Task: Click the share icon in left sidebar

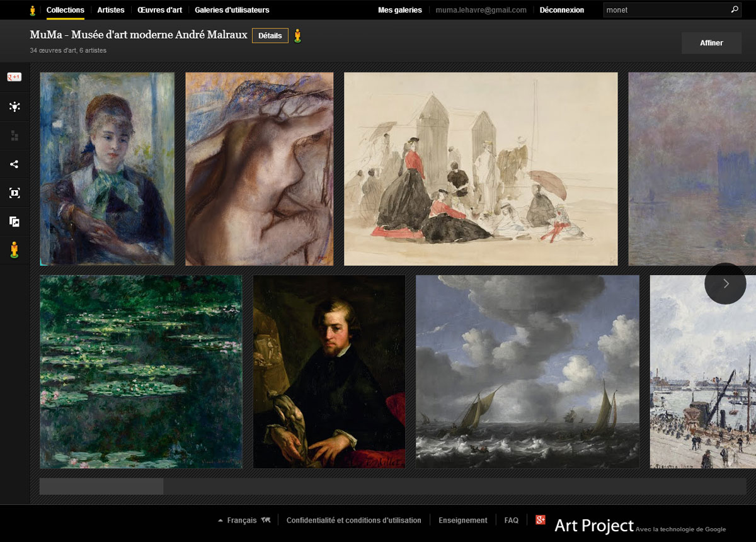Action: click(x=14, y=164)
